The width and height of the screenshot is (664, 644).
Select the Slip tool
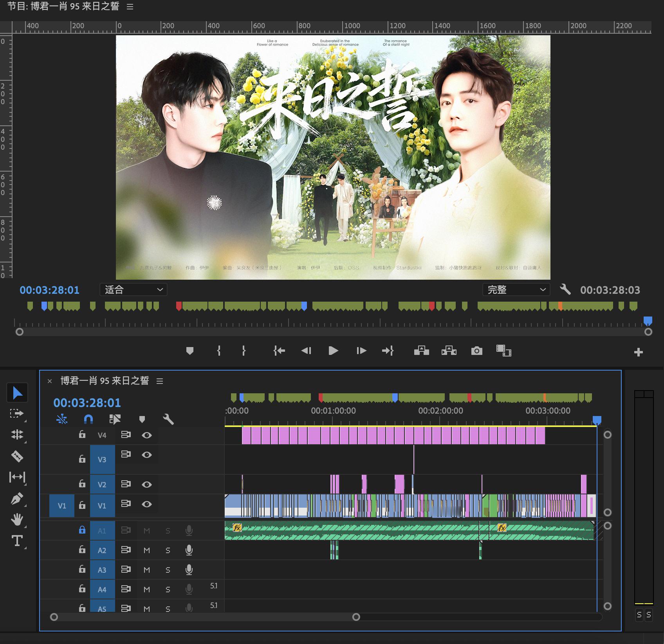[x=17, y=477]
